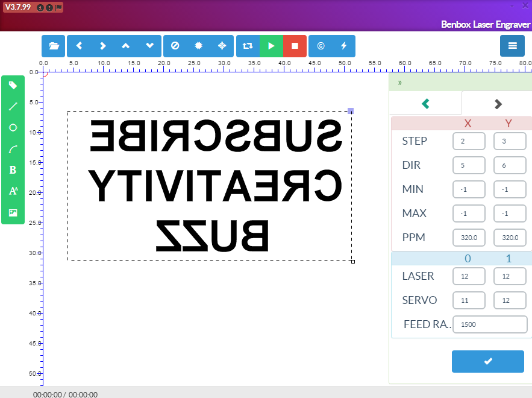Click the STEP Y input field
Screen dimensions: 532x398
pos(510,141)
